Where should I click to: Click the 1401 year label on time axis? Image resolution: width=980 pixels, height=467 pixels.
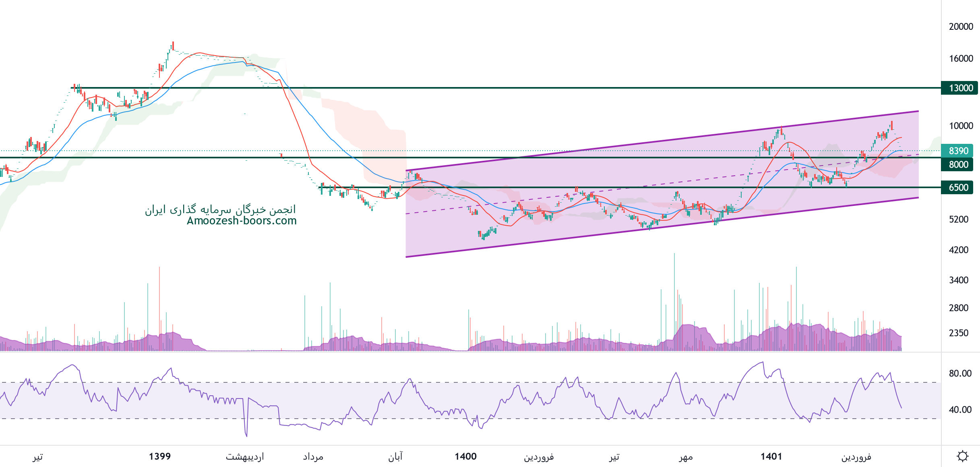tap(771, 456)
